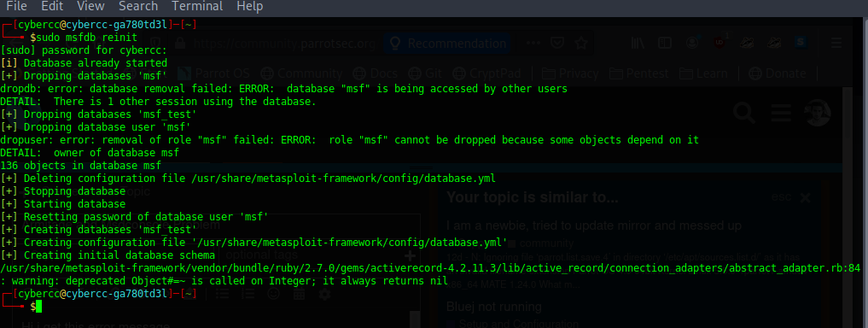Insert emoji with composer smiley icon
The image size is (868, 328).
273,294
